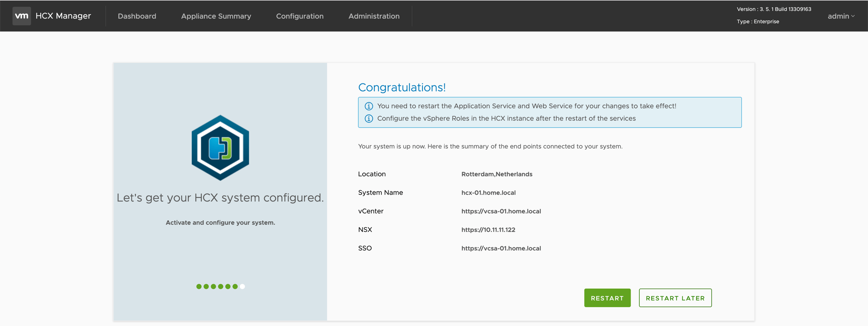Click the HCX Manager title text
Viewport: 868px width, 326px height.
[x=63, y=16]
